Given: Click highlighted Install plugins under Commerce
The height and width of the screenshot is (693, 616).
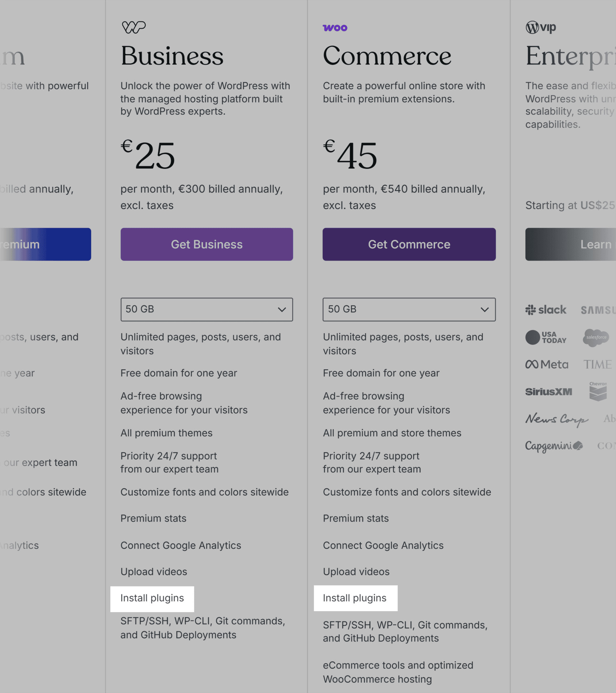Looking at the screenshot, I should pos(355,598).
